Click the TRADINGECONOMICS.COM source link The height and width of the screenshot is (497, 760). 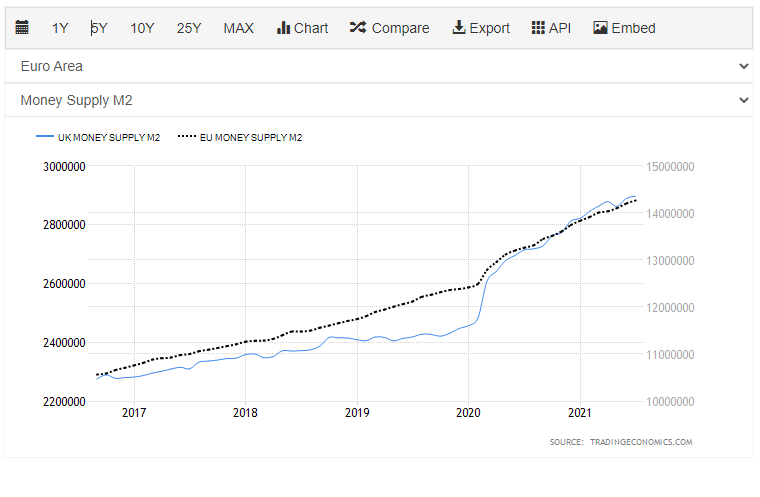pyautogui.click(x=641, y=442)
